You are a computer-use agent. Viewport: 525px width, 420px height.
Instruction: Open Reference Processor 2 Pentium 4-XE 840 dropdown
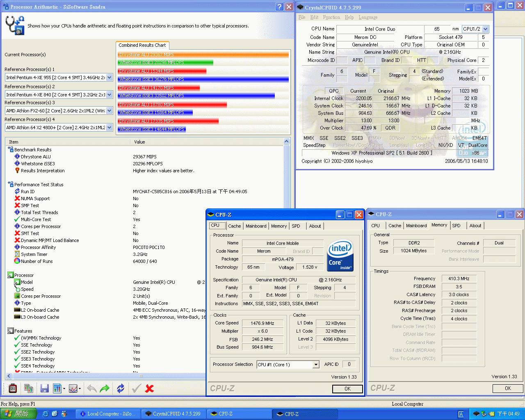click(x=110, y=94)
